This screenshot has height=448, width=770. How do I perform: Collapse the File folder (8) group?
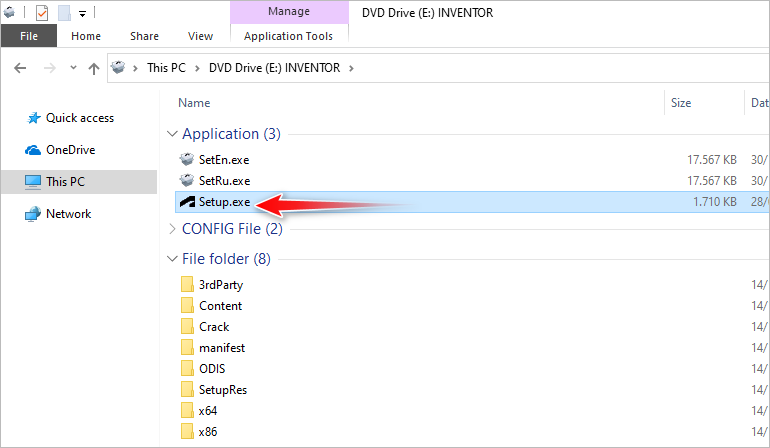click(x=173, y=260)
